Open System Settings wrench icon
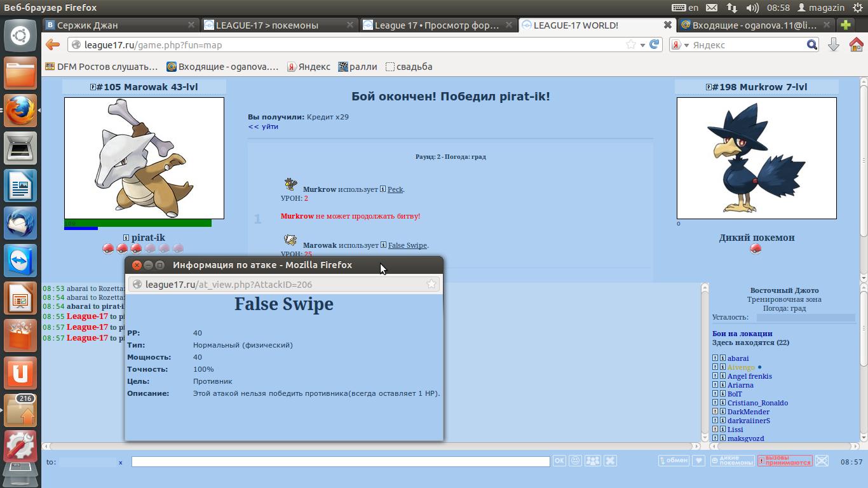This screenshot has height=488, width=868. tap(20, 447)
